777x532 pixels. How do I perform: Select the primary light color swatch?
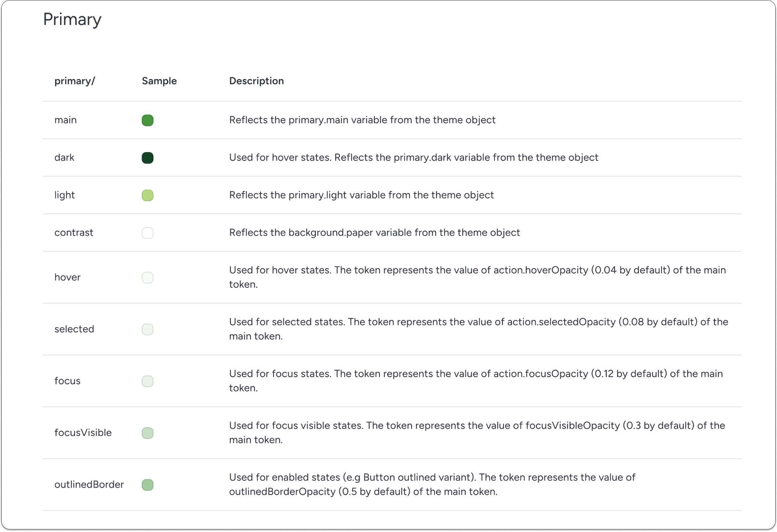pos(147,195)
